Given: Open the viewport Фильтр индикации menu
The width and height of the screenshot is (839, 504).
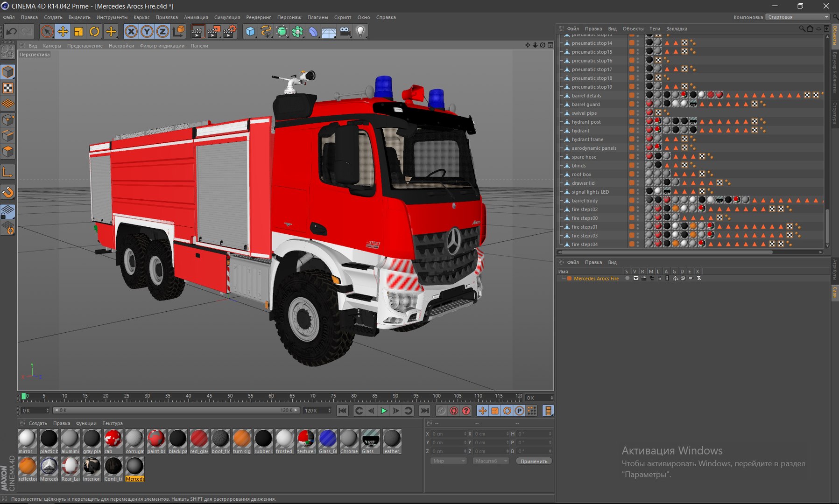Looking at the screenshot, I should click(162, 46).
